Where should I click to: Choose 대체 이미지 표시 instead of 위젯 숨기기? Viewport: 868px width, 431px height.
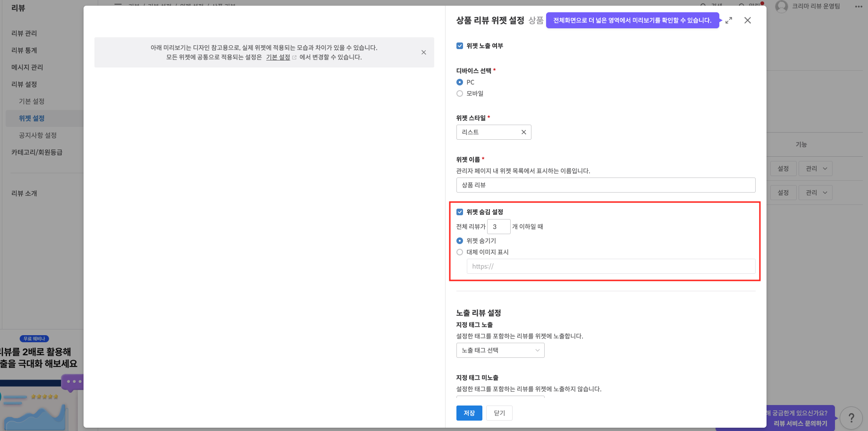tap(460, 252)
